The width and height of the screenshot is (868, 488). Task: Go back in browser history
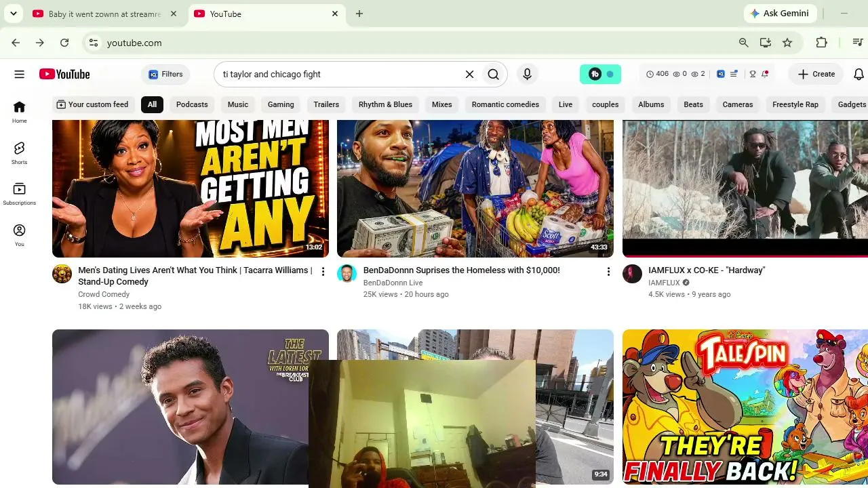pos(16,43)
